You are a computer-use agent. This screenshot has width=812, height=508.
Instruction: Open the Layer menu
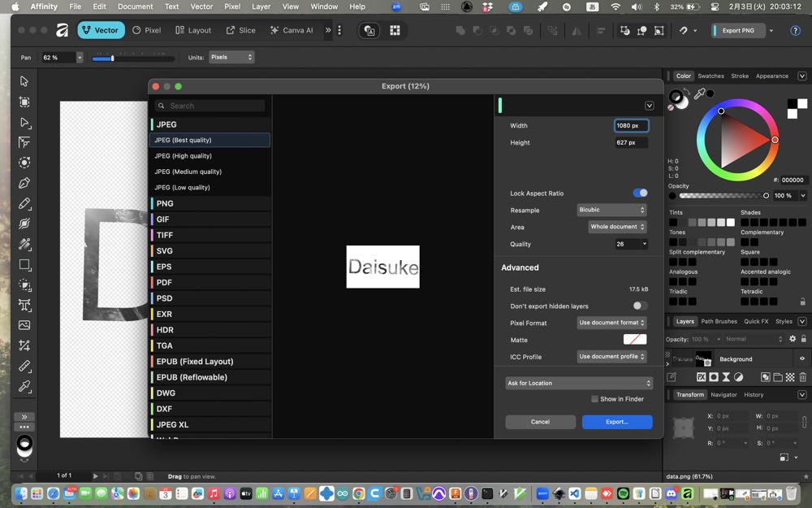click(261, 7)
